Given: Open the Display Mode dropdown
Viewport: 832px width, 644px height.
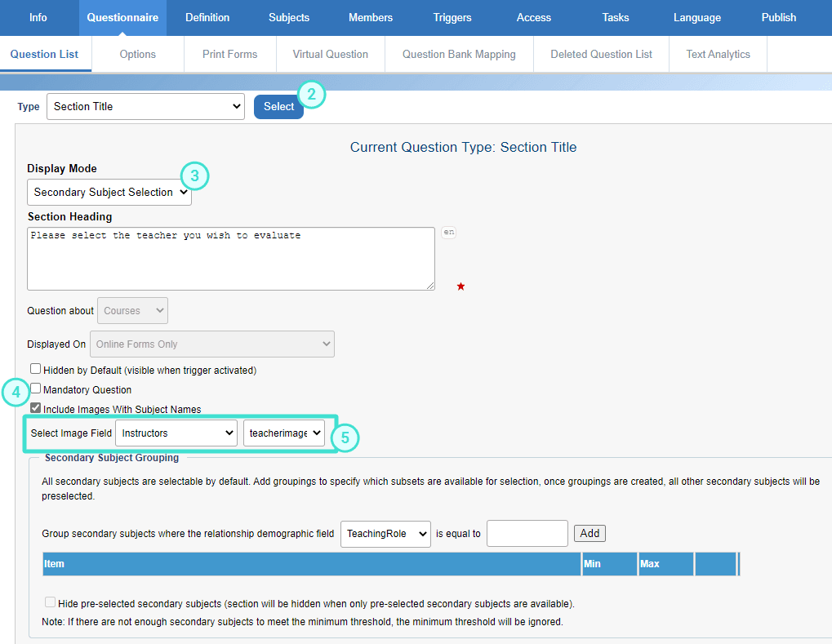Looking at the screenshot, I should [109, 192].
